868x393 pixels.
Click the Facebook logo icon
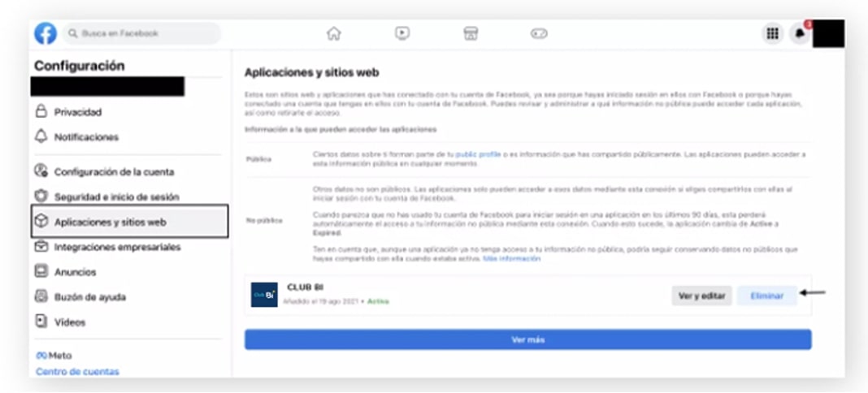[46, 33]
